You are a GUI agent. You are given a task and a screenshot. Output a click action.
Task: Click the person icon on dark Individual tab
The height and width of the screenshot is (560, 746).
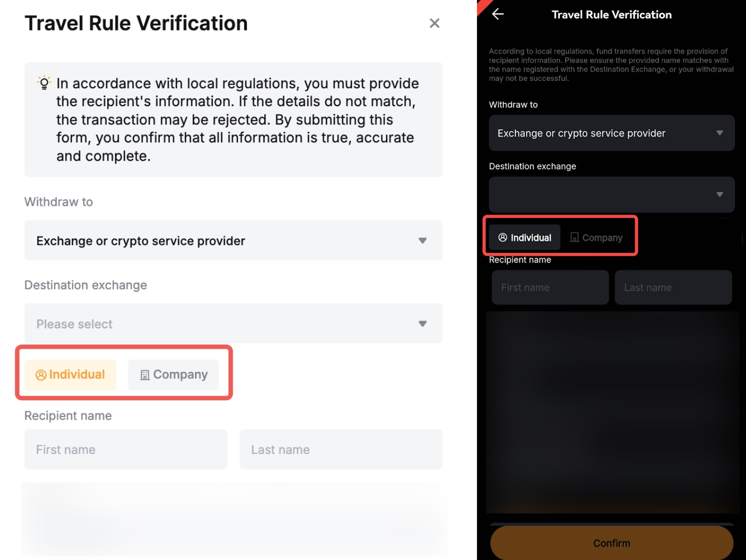pos(503,237)
